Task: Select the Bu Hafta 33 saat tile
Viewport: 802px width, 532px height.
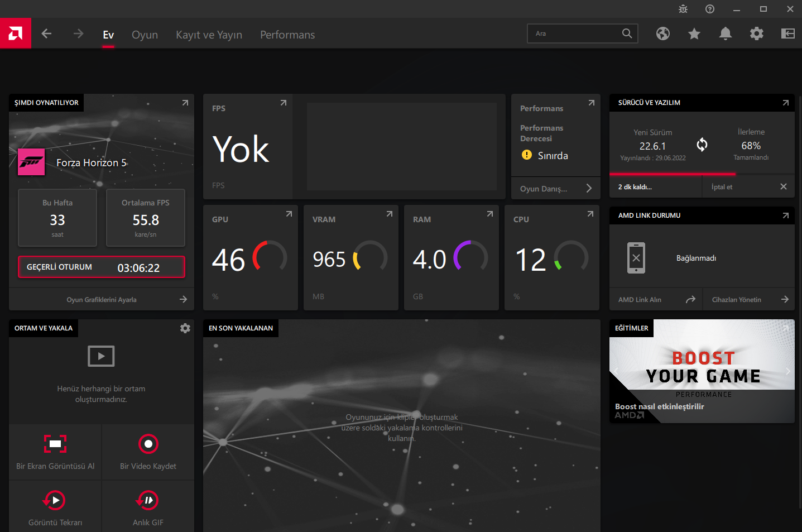Action: pos(57,218)
